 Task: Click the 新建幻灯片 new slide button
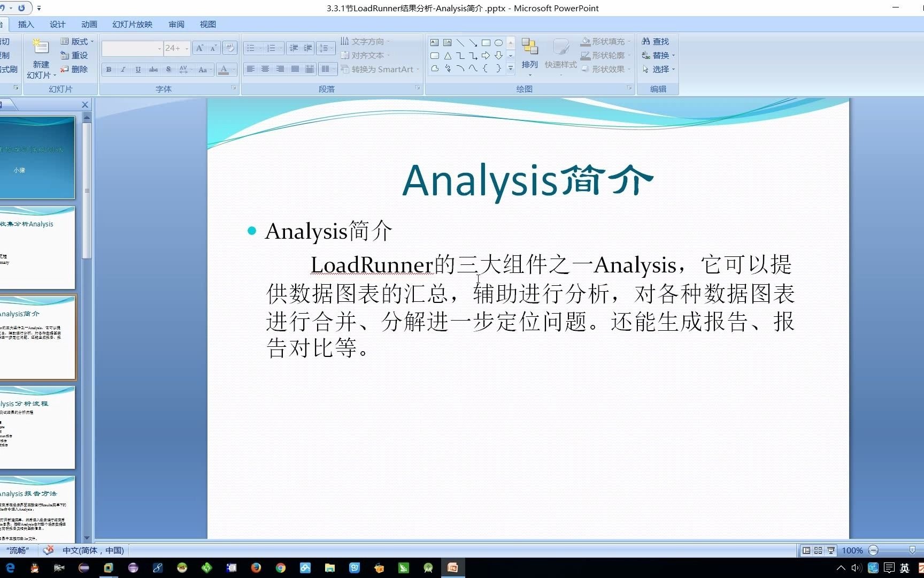coord(41,58)
